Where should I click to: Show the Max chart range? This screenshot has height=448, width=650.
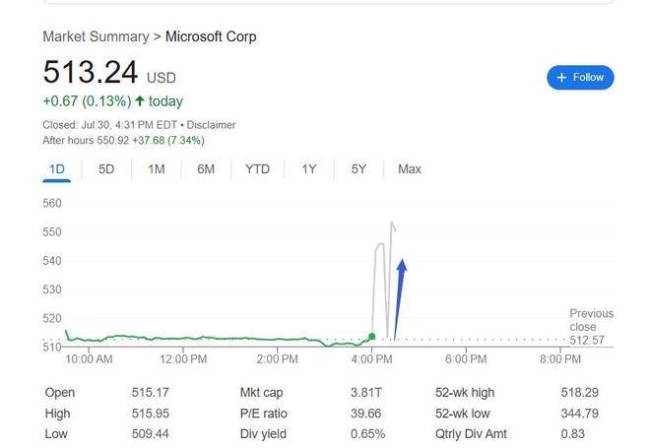(410, 169)
